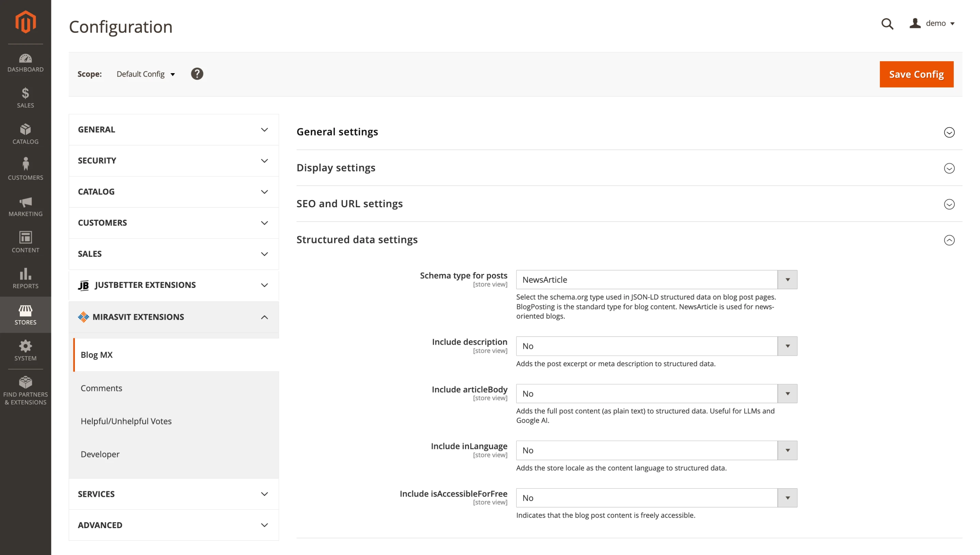
Task: Open the Developer settings page
Action: [x=99, y=454]
